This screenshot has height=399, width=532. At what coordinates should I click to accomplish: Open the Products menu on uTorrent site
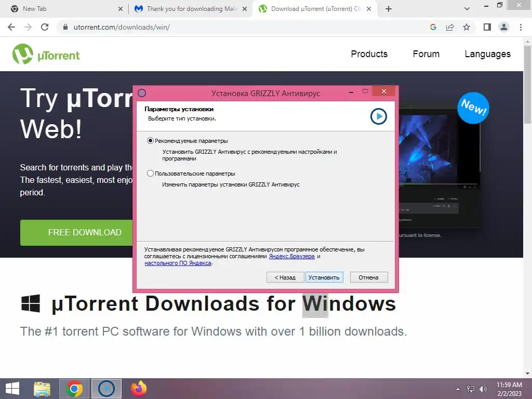(369, 54)
